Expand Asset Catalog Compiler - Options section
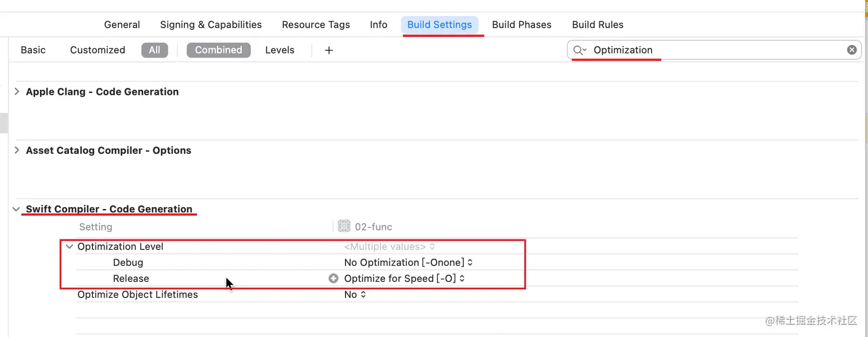868x337 pixels. coord(17,150)
